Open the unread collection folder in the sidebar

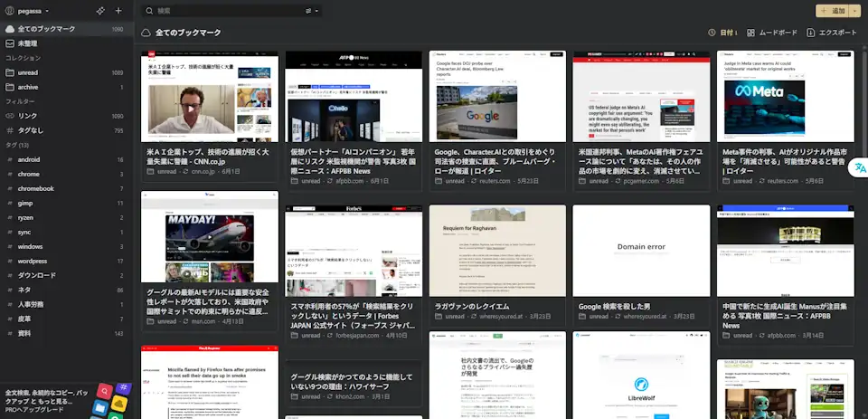(x=66, y=72)
